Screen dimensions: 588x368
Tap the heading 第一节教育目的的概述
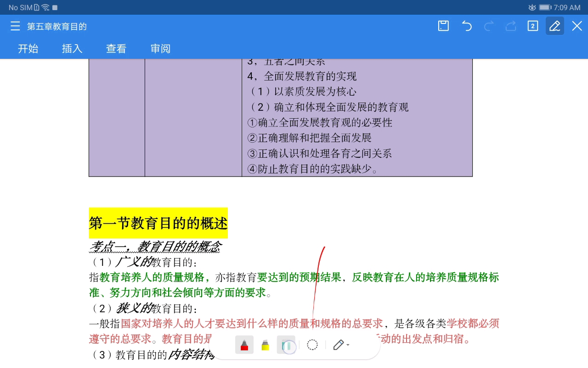click(158, 223)
